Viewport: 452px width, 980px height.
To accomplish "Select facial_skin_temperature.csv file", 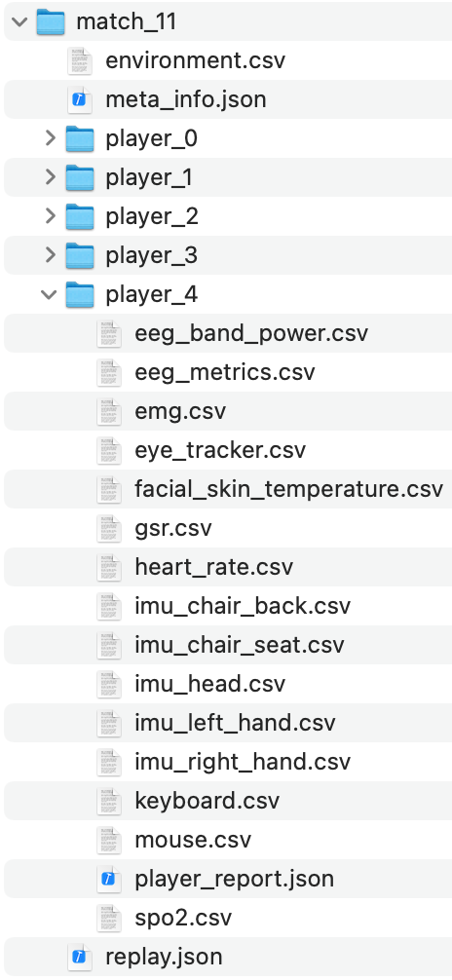I will tap(228, 489).
